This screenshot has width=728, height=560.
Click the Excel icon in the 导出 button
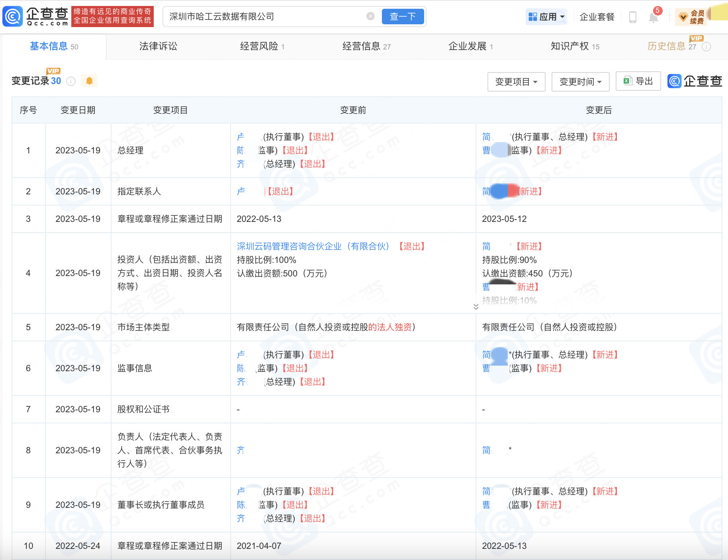pos(628,81)
